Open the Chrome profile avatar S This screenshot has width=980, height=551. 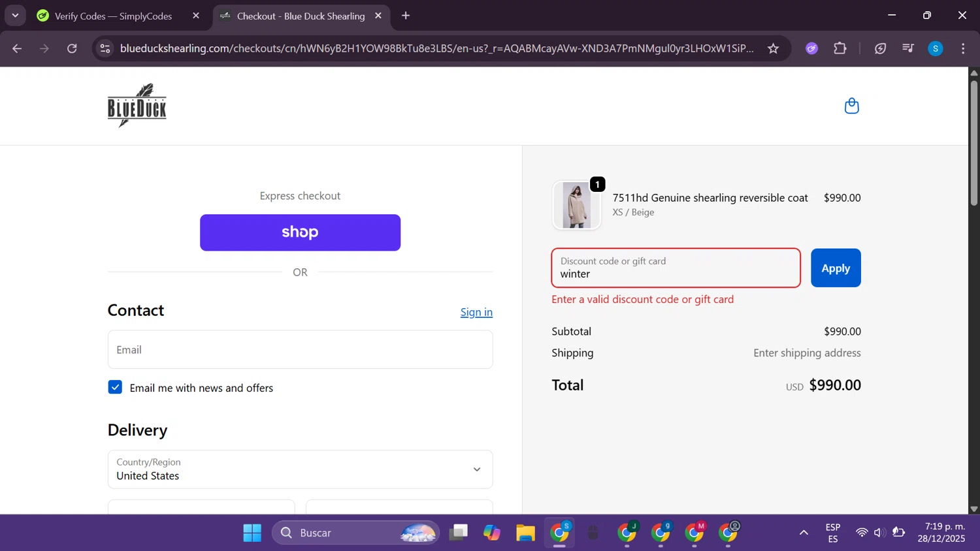point(936,48)
